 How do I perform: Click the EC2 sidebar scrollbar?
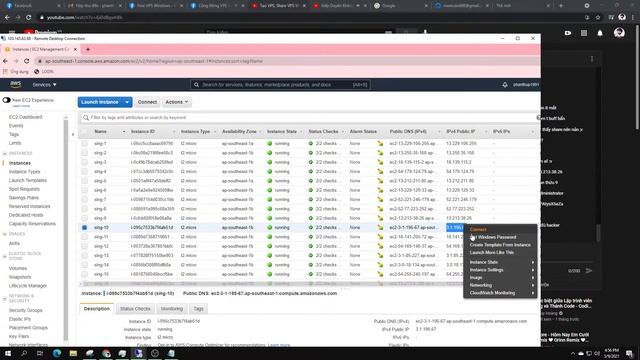65,229
